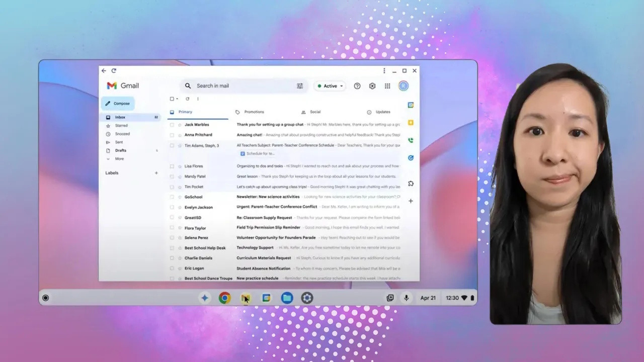Open Calendar side panel icon
This screenshot has width=644, height=362.
(x=411, y=105)
